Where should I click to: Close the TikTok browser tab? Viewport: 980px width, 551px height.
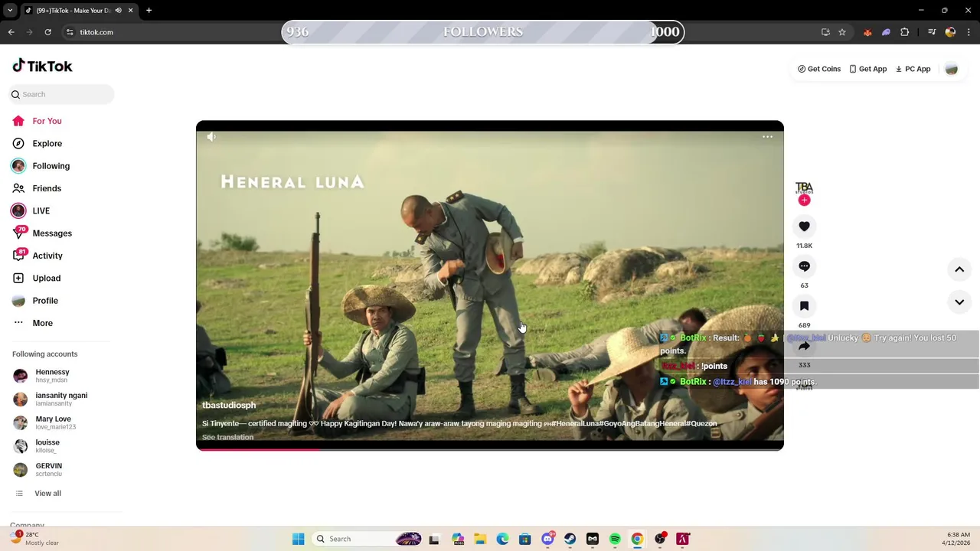point(130,11)
